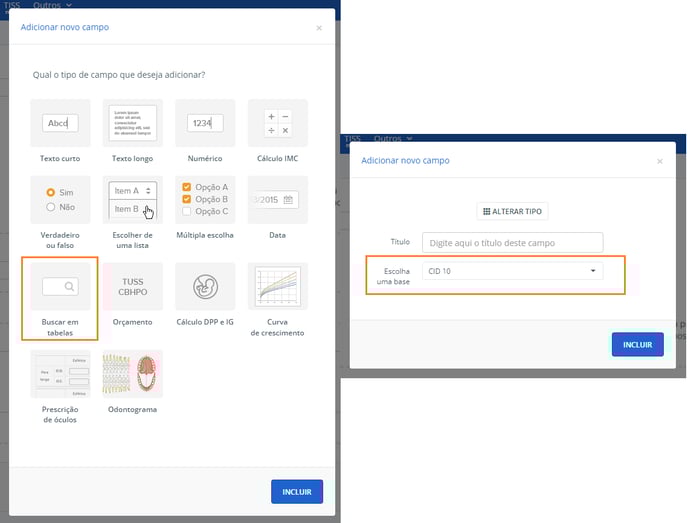
Task: Select the Prescrição de óculos tile
Action: click(59, 374)
